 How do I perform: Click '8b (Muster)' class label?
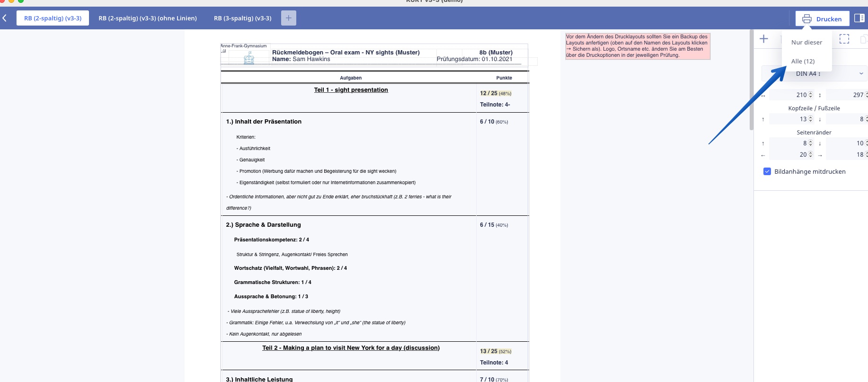[x=496, y=53]
